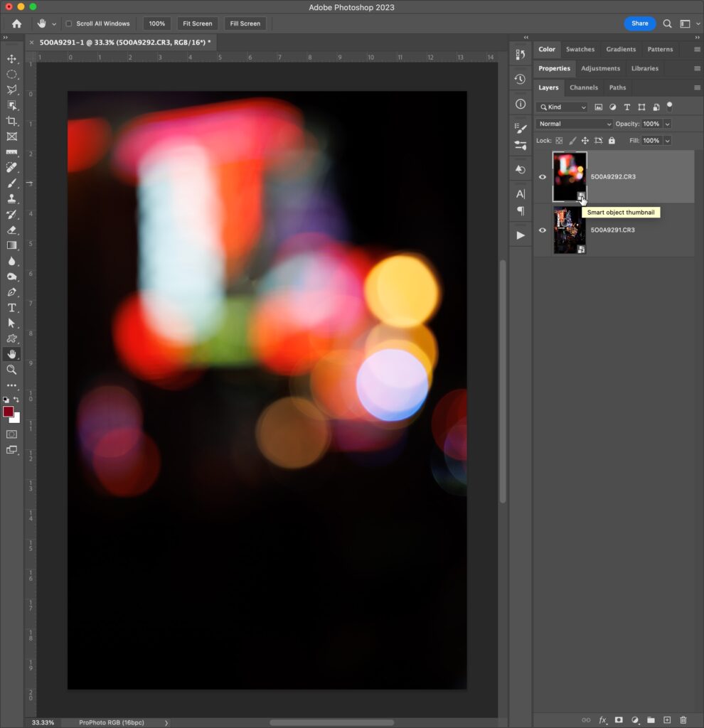Open the History panel icon
The height and width of the screenshot is (728, 704).
click(520, 80)
